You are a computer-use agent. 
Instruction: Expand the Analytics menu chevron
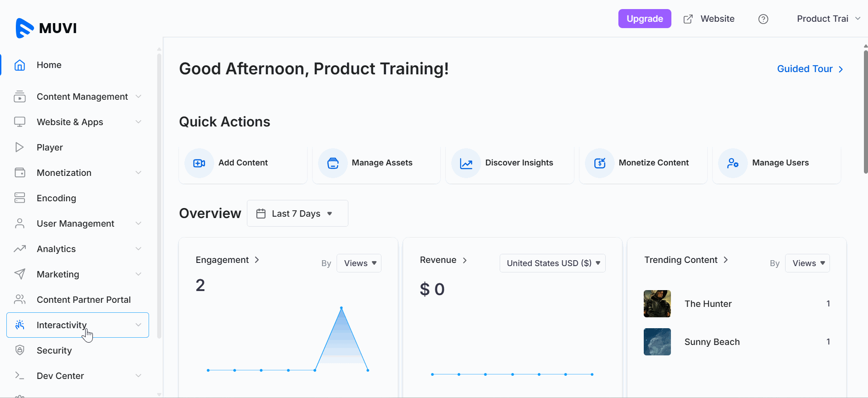pyautogui.click(x=138, y=249)
